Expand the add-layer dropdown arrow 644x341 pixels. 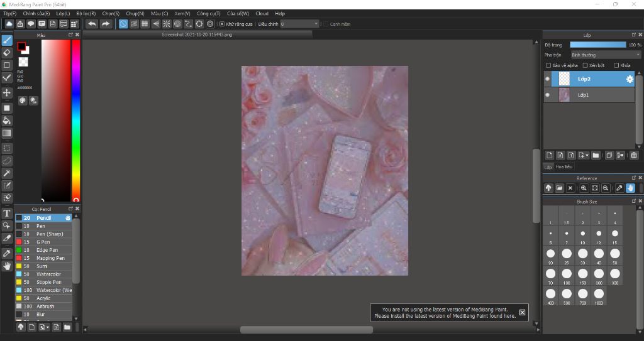587,155
